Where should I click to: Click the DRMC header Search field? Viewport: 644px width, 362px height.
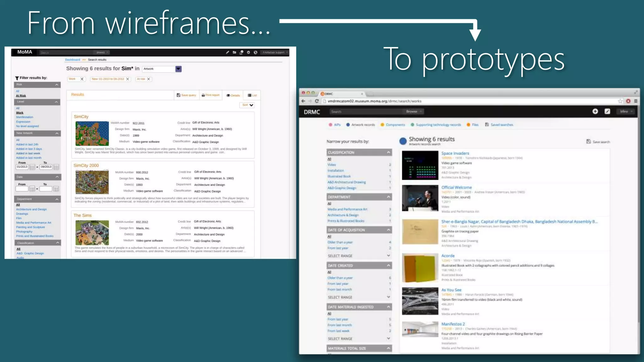coord(366,112)
